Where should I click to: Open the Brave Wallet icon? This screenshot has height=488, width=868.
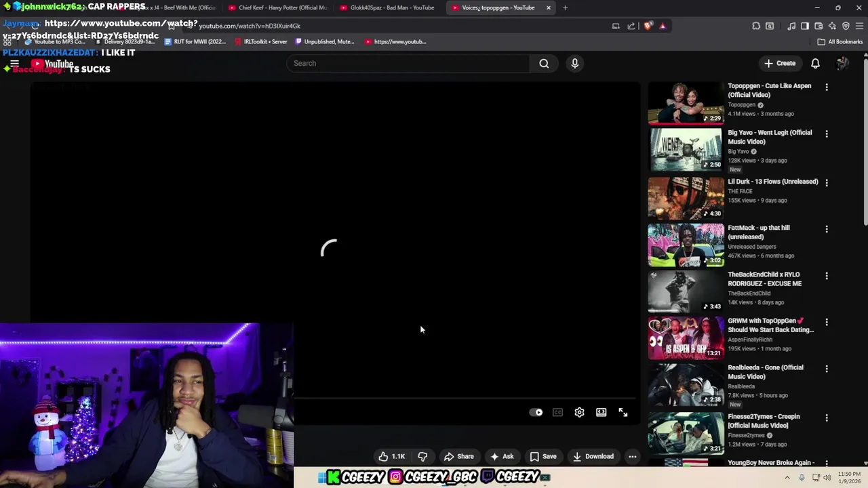[818, 26]
